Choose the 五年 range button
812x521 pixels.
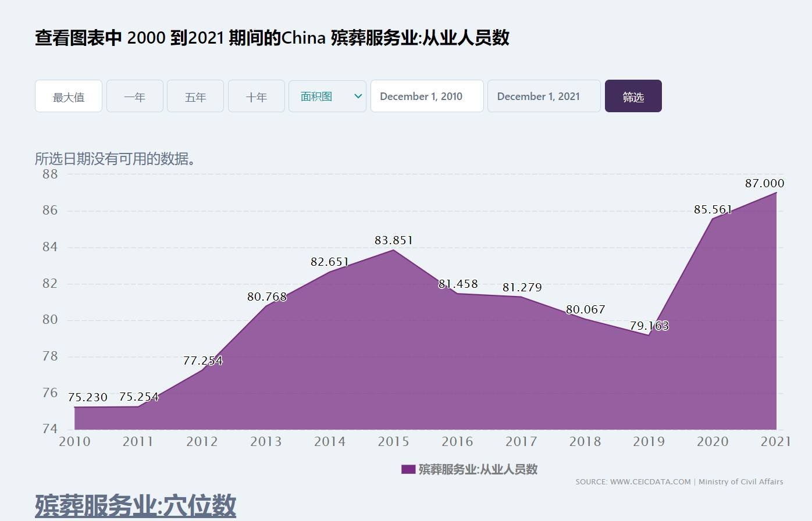[195, 97]
